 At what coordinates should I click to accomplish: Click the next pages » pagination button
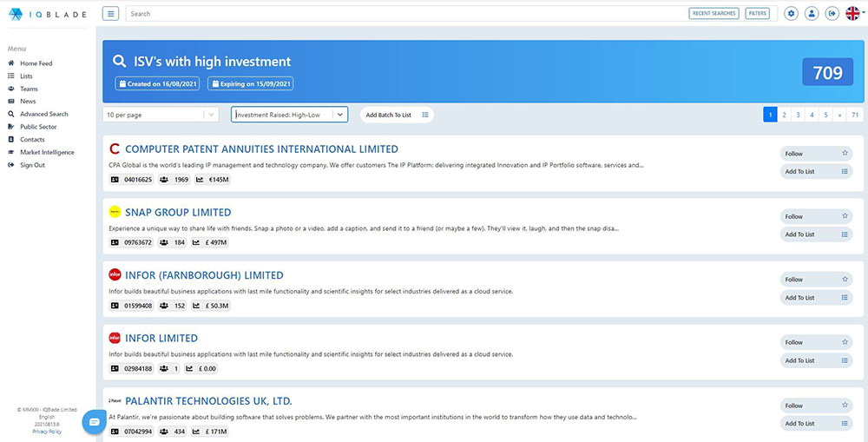[839, 115]
